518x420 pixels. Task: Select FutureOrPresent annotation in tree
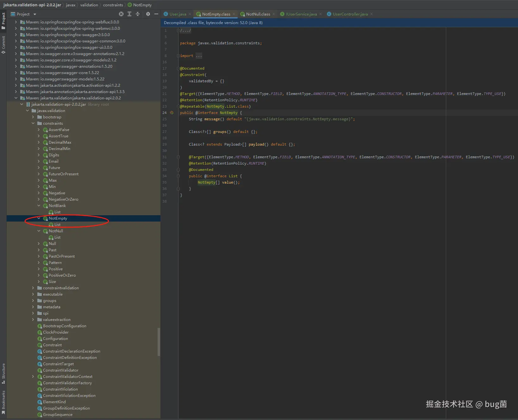(64, 174)
